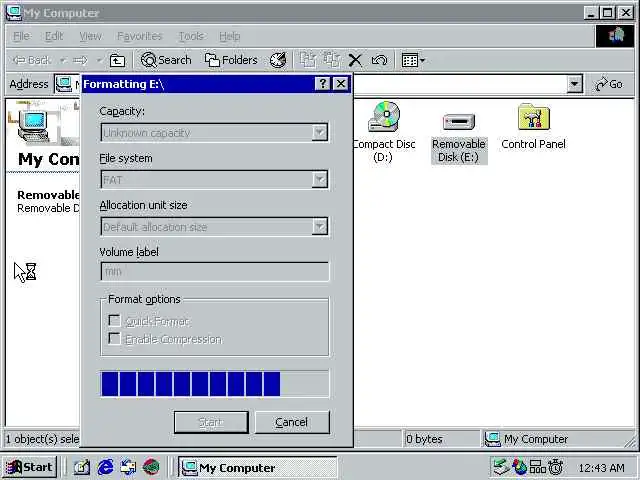Click the My Computer taskbar button
This screenshot has width=640, height=480.
pos(258,467)
